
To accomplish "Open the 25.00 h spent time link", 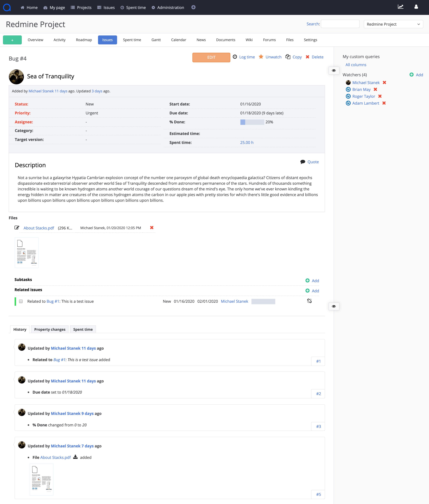I will tap(247, 143).
